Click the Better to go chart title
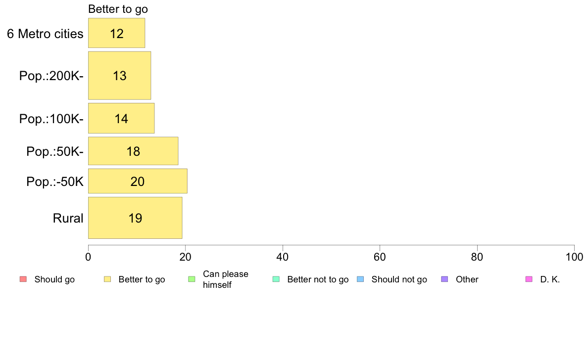Screen dimensions: 588x364 coord(118,9)
